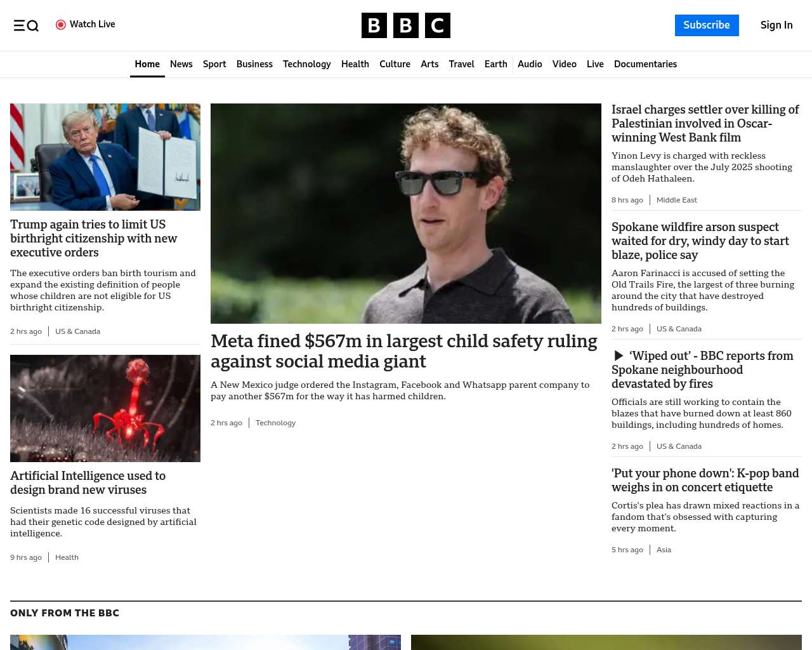The width and height of the screenshot is (812, 650).
Task: Click the 'ONLY FROM THE BBC' heading
Action: click(x=65, y=613)
